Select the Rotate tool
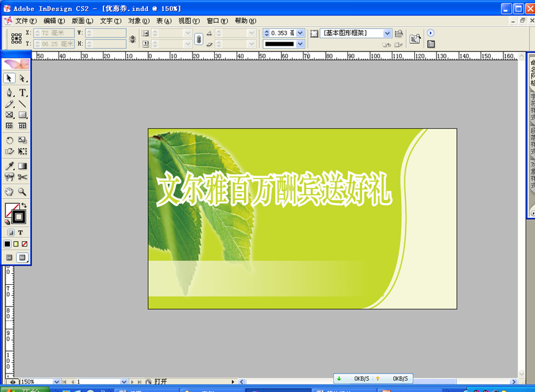This screenshot has height=392, width=535. (x=9, y=141)
